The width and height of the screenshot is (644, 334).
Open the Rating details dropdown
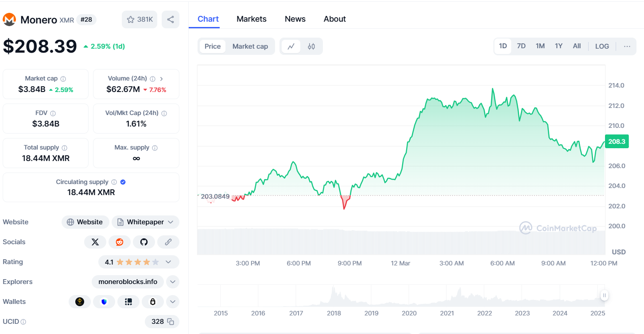168,262
